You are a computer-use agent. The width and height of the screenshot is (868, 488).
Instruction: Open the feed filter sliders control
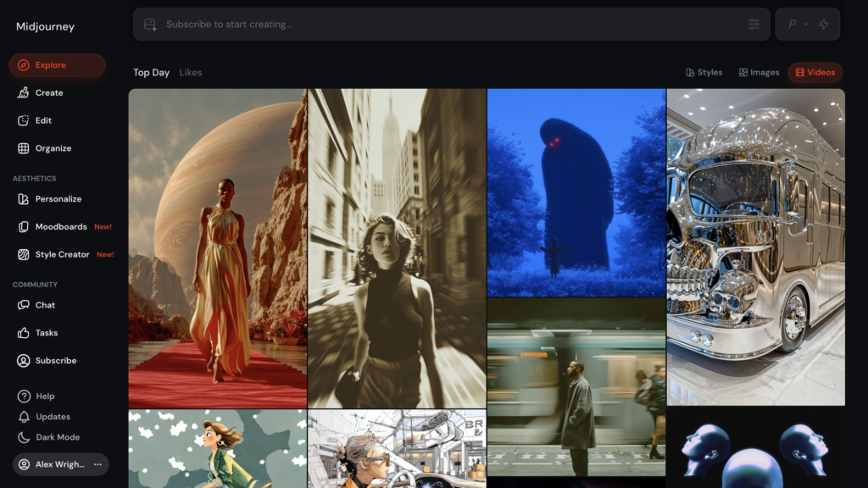(x=754, y=24)
